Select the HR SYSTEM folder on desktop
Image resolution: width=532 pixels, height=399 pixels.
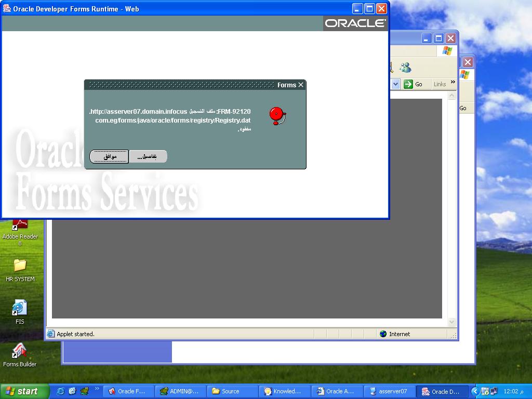point(20,270)
